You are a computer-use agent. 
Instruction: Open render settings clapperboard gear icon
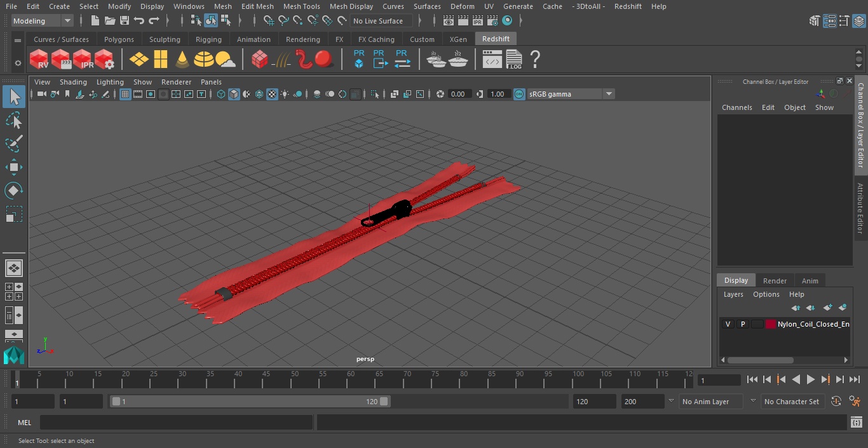[x=492, y=21]
